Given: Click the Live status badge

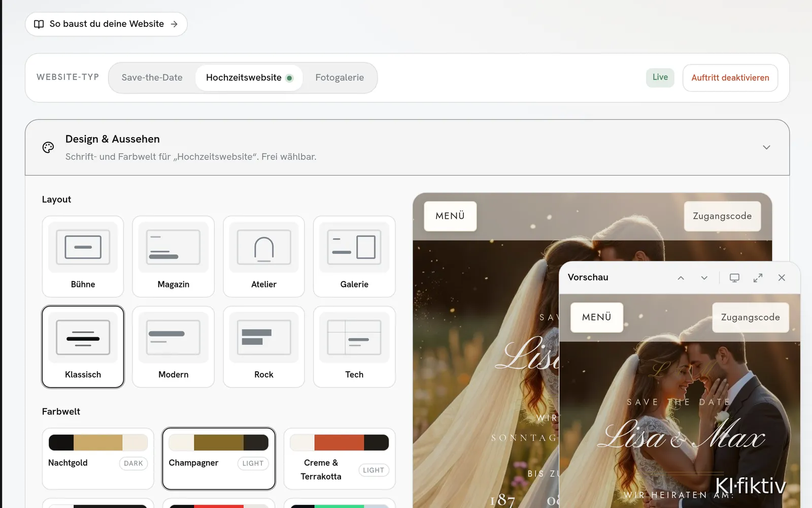Looking at the screenshot, I should (660, 77).
